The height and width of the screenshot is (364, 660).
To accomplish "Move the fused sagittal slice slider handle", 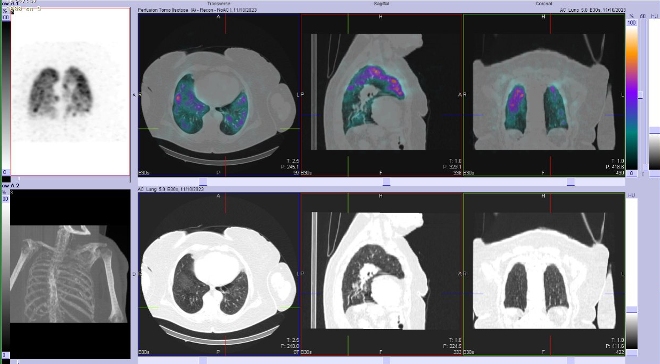I will pos(386,182).
